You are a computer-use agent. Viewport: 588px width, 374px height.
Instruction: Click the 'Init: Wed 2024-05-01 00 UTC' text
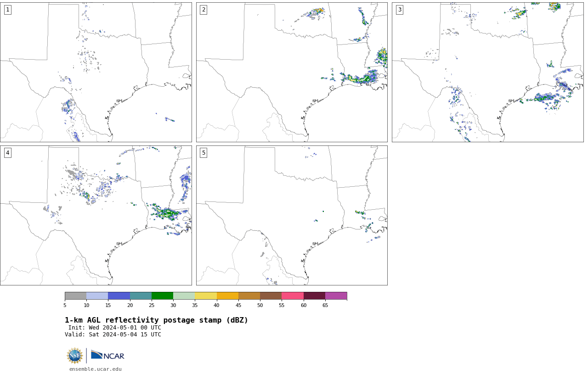(x=115, y=328)
